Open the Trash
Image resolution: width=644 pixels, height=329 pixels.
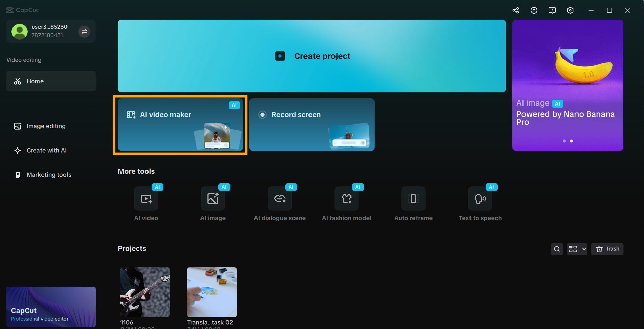(x=607, y=249)
